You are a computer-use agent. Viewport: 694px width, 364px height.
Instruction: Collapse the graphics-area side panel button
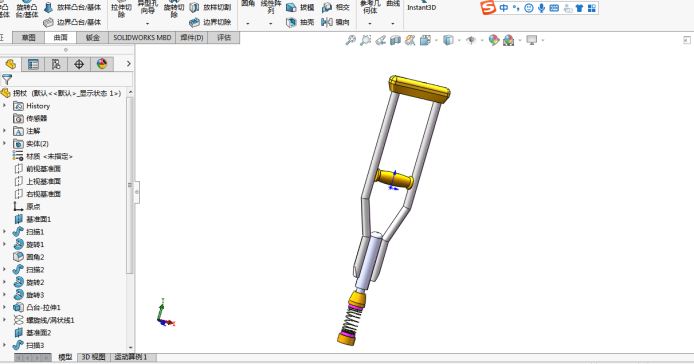[x=687, y=40]
